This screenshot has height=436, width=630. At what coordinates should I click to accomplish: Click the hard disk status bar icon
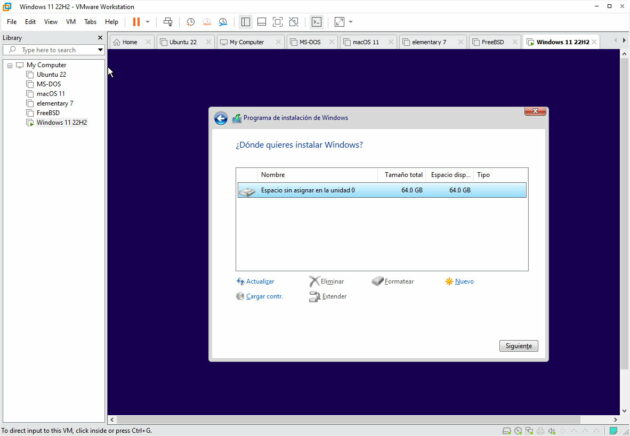click(x=507, y=431)
